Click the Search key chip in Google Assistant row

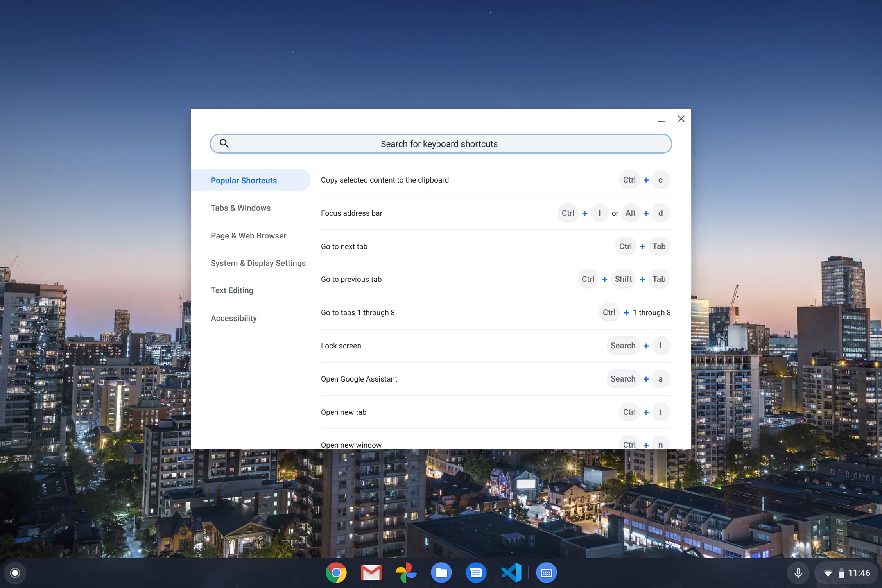623,379
